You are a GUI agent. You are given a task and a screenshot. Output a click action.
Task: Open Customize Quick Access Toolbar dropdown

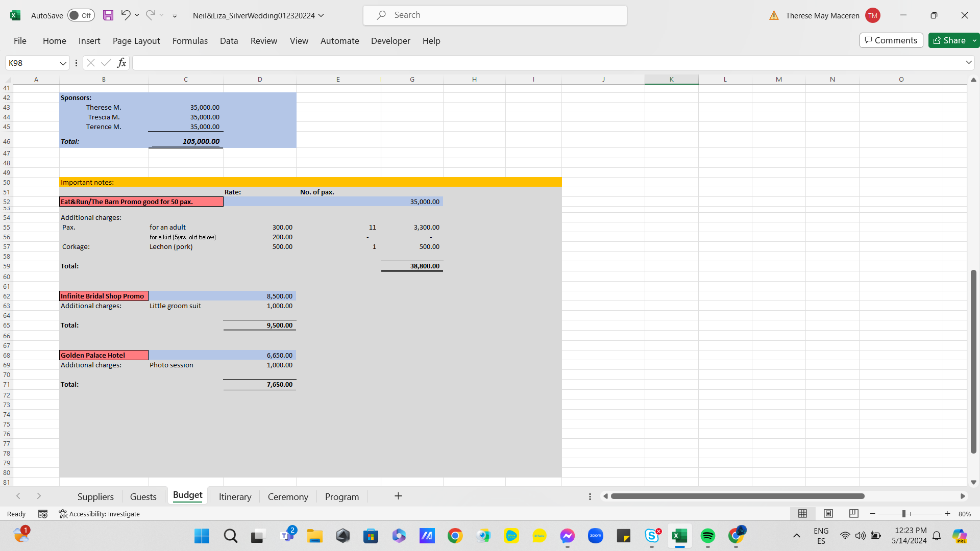coord(175,16)
